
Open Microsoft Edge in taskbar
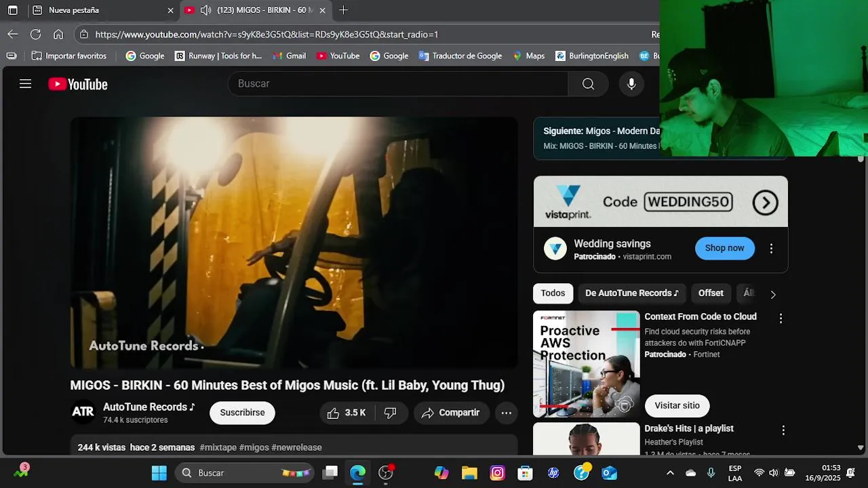pyautogui.click(x=357, y=472)
